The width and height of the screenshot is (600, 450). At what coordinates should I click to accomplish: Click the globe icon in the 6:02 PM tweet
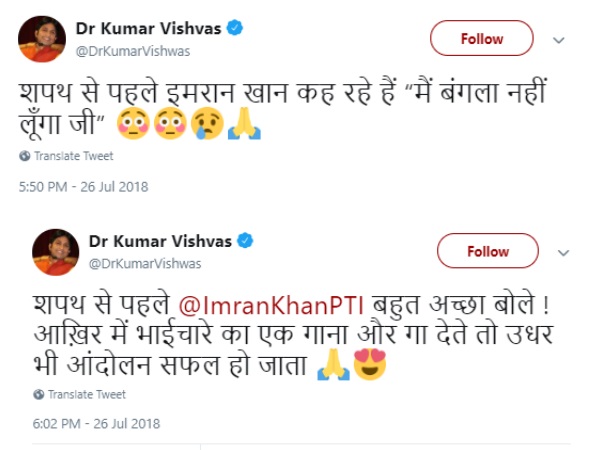click(38, 394)
